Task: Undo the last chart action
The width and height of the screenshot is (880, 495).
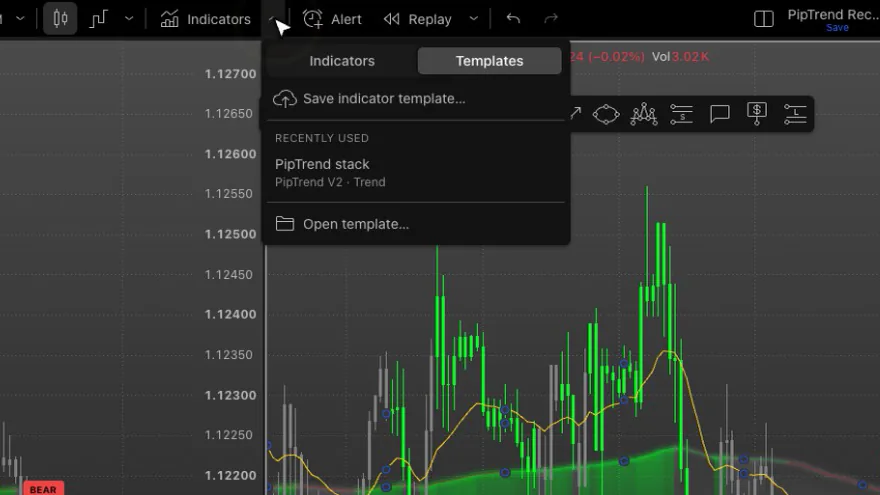Action: pos(513,19)
